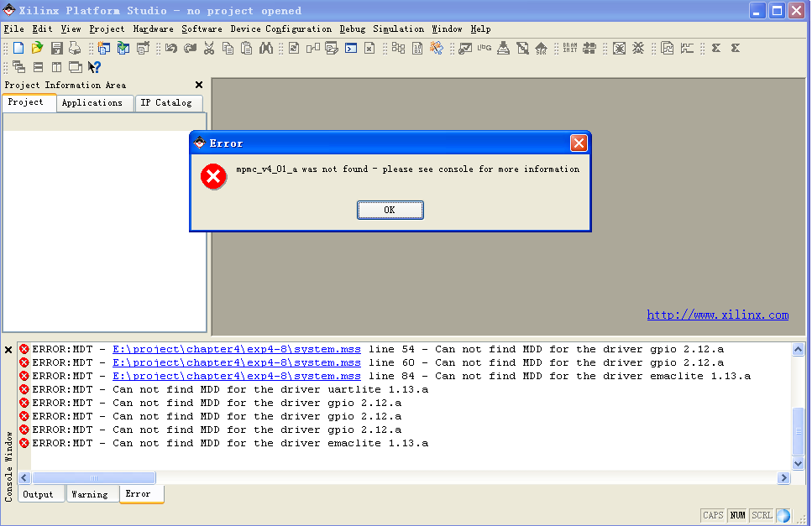The image size is (812, 526).
Task: Click the Paste clipboard icon
Action: click(x=247, y=48)
